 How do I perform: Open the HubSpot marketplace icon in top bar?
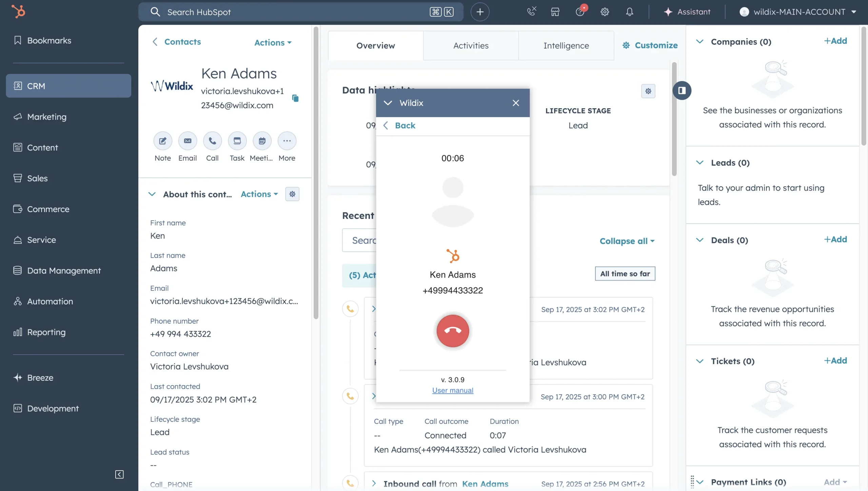[x=555, y=12]
